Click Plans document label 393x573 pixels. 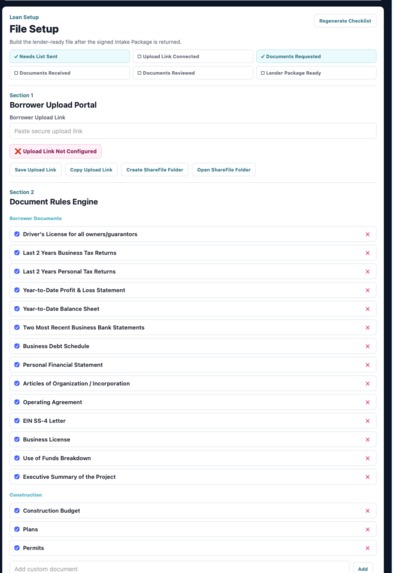point(30,529)
